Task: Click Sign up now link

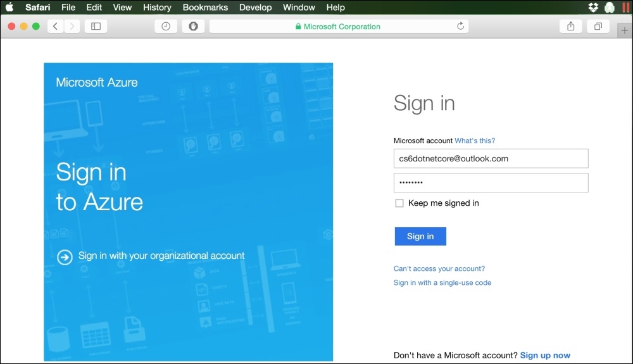Action: click(545, 356)
